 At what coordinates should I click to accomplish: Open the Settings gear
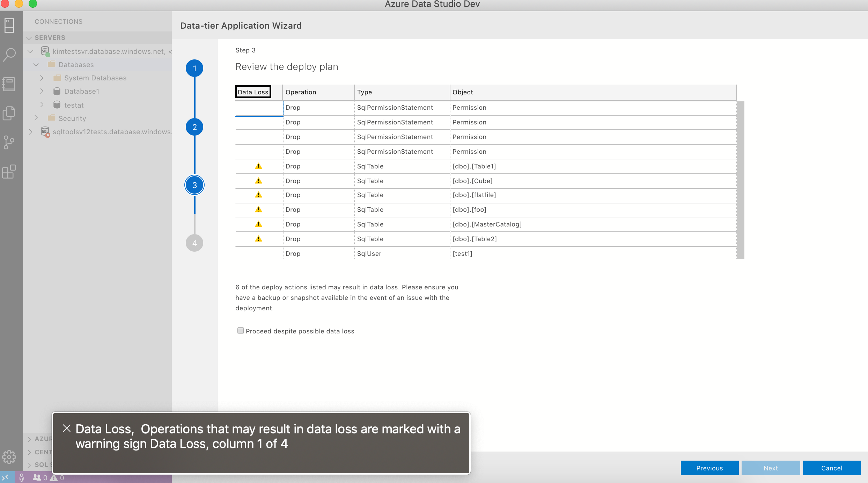[x=9, y=456]
